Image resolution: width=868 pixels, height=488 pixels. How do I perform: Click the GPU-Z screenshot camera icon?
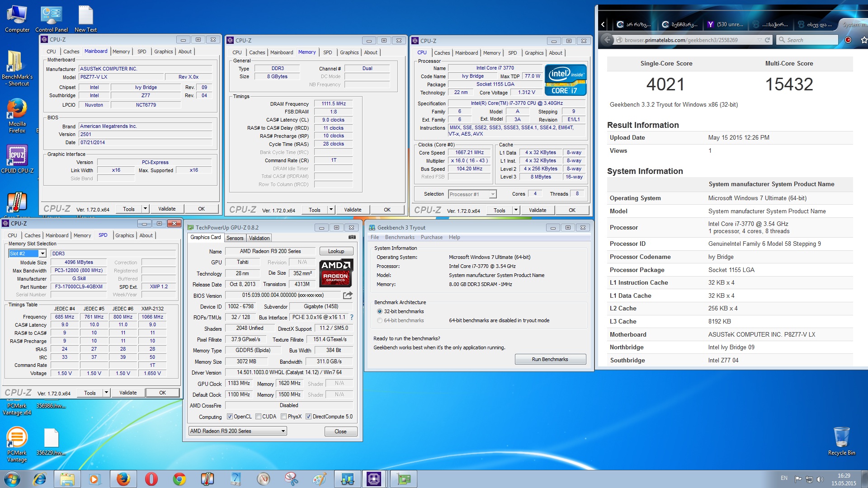pyautogui.click(x=352, y=237)
